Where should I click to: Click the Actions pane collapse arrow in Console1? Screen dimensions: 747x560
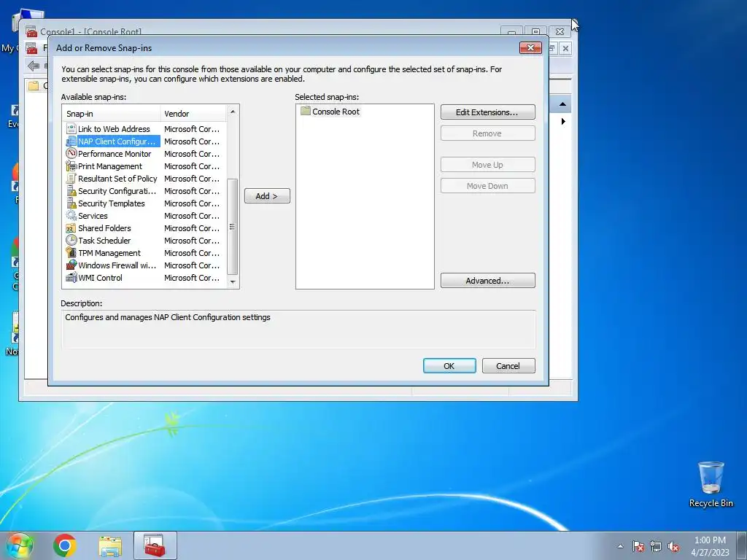point(562,104)
